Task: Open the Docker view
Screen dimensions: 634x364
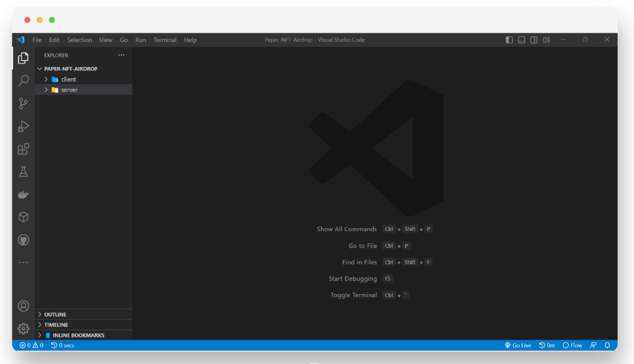Action: pos(24,195)
